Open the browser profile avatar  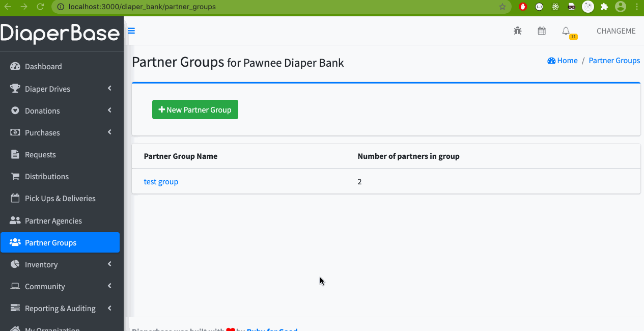pyautogui.click(x=620, y=7)
